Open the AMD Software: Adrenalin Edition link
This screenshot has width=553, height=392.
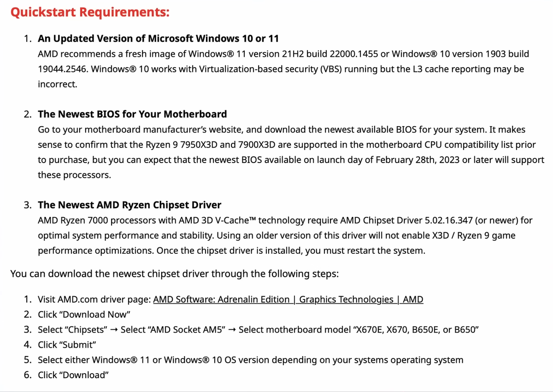pos(288,299)
